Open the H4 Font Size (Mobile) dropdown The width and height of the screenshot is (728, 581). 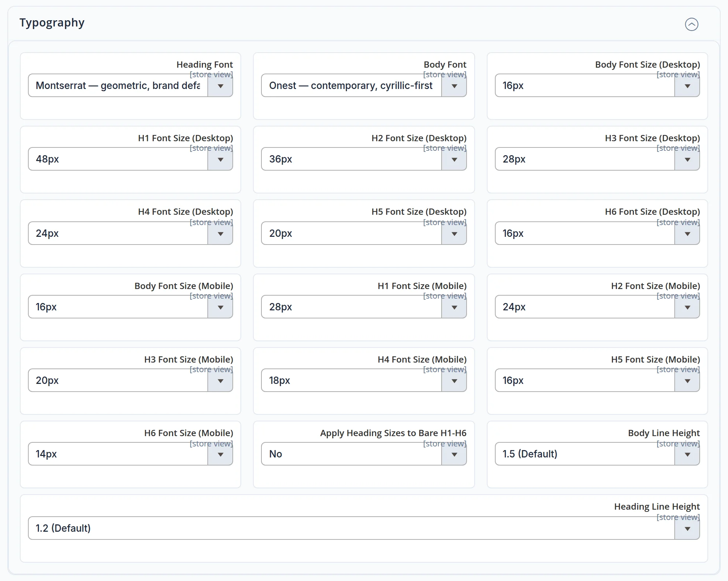click(364, 380)
